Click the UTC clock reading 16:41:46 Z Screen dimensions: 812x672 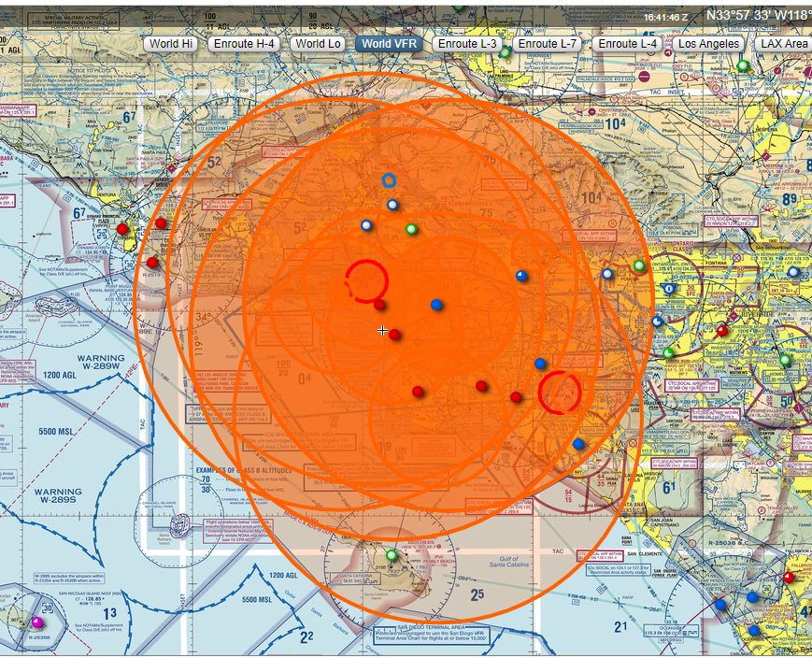pyautogui.click(x=665, y=17)
